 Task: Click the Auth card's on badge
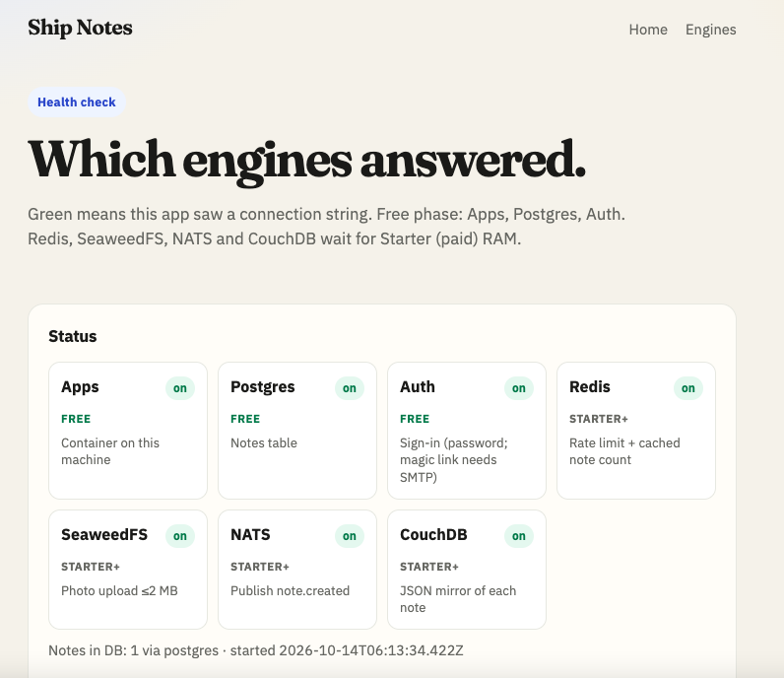pos(518,388)
